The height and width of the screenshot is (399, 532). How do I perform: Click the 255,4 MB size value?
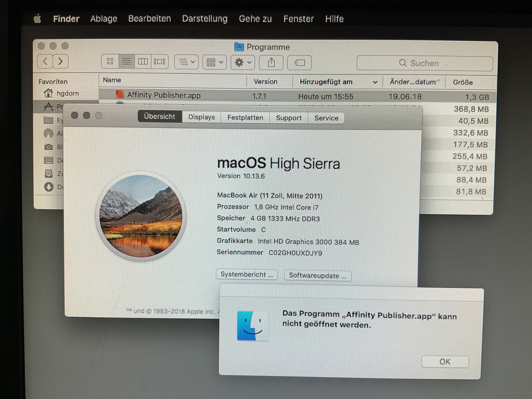pos(470,156)
